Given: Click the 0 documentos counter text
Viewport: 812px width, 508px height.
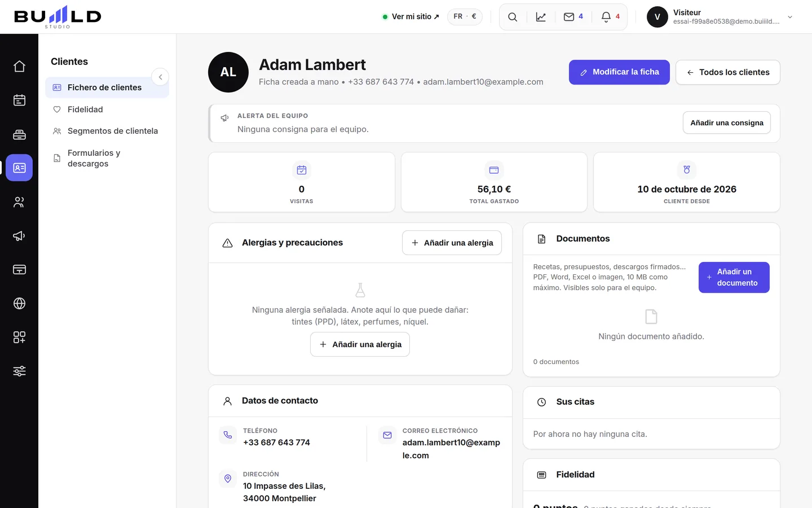Looking at the screenshot, I should pos(556,362).
